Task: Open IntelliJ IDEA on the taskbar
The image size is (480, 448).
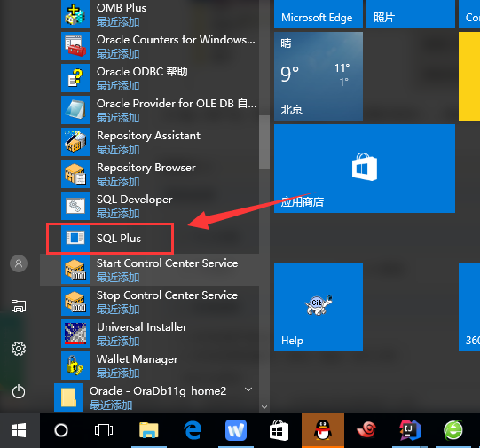Action: point(410,430)
